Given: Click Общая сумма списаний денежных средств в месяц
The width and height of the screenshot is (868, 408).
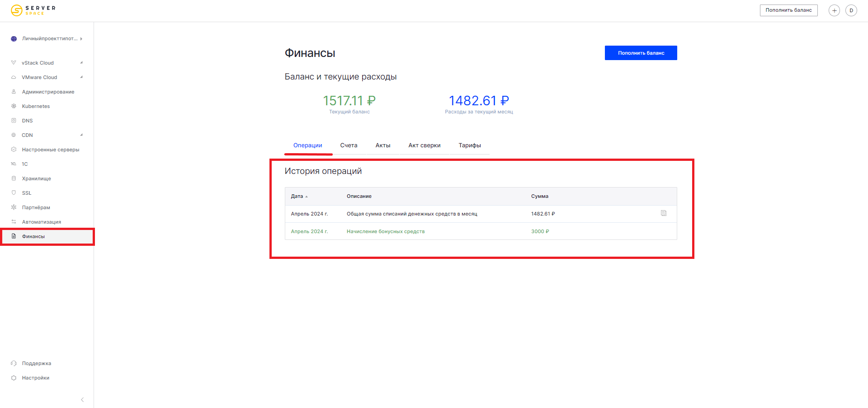Looking at the screenshot, I should click(x=412, y=214).
